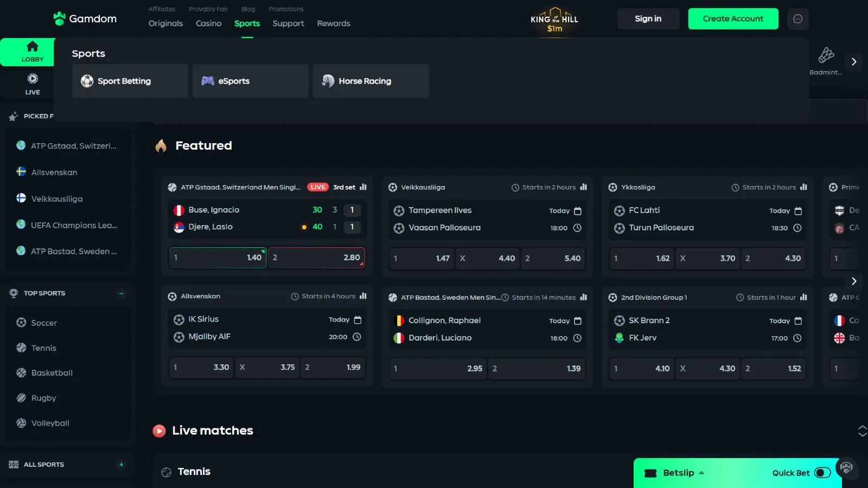Click the Sign in button
Image resolution: width=868 pixels, height=488 pixels.
click(x=648, y=19)
